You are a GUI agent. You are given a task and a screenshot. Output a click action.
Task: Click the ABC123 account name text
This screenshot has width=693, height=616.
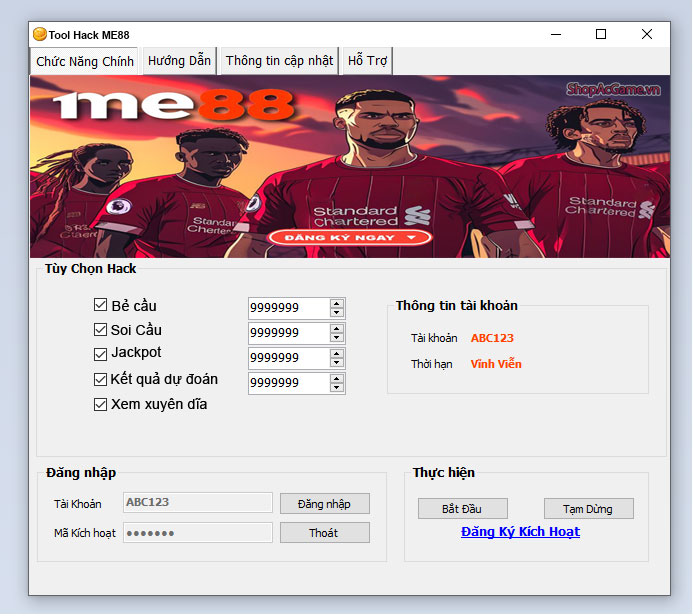coord(492,338)
